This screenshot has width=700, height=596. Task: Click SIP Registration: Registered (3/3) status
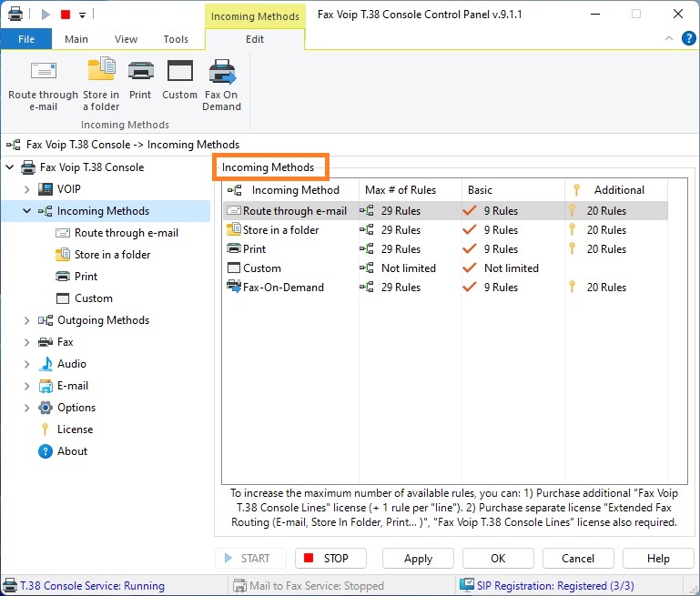[x=555, y=586]
